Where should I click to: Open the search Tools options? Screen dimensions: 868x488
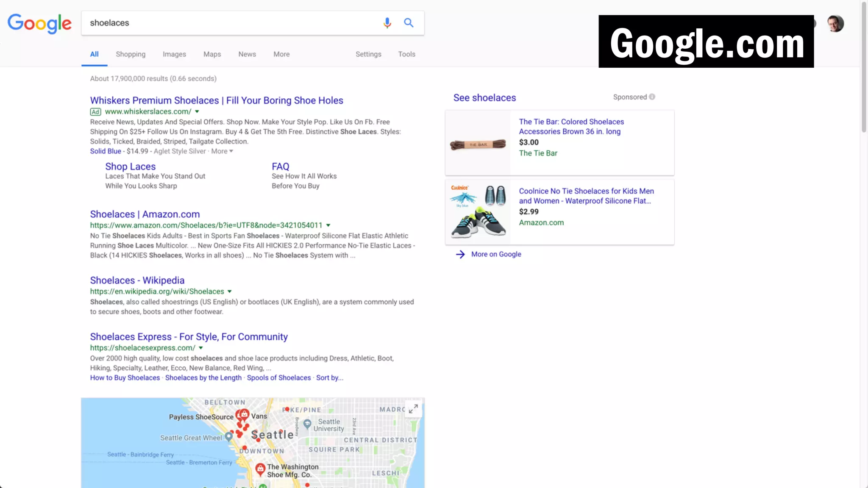(406, 54)
